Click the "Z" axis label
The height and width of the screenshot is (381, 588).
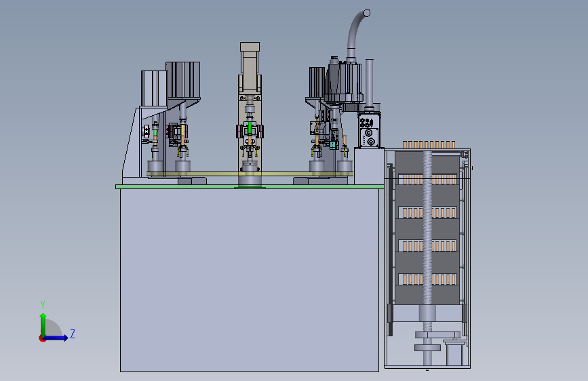point(73,334)
